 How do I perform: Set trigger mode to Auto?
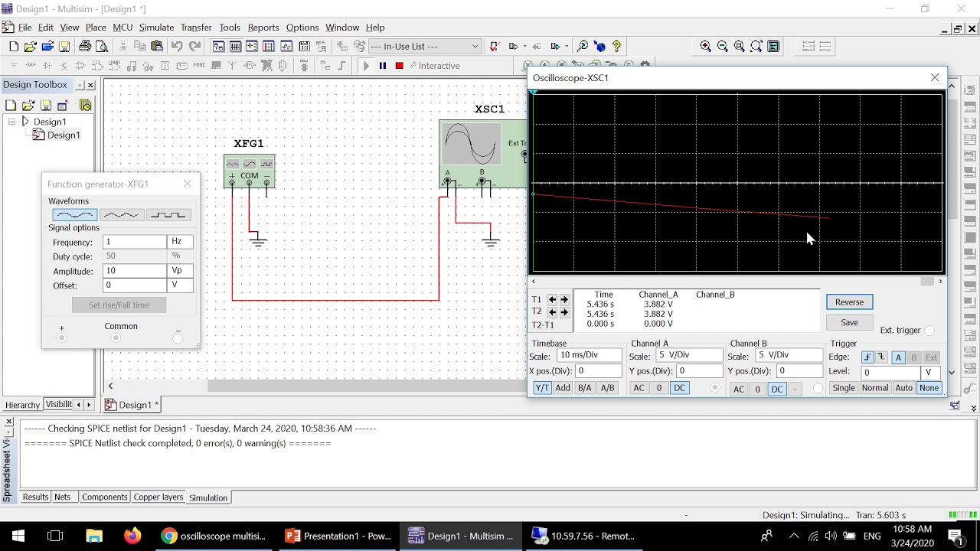(x=903, y=388)
